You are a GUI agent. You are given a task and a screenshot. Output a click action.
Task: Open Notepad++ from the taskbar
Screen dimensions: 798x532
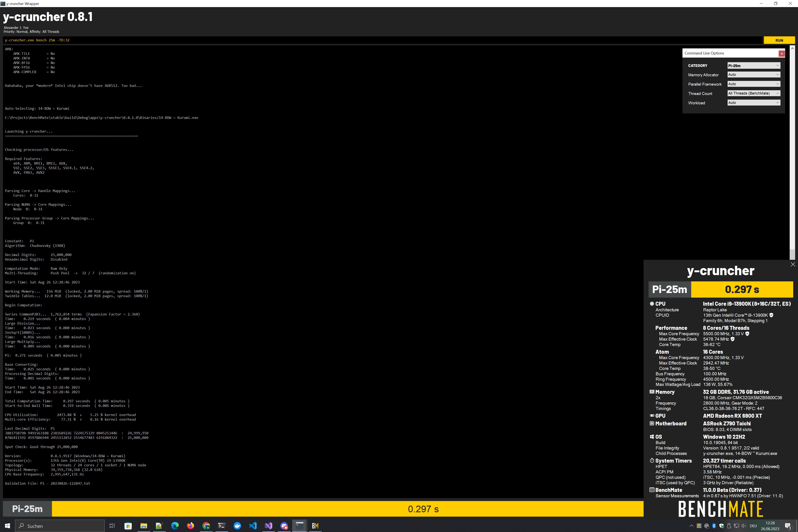[x=159, y=526]
